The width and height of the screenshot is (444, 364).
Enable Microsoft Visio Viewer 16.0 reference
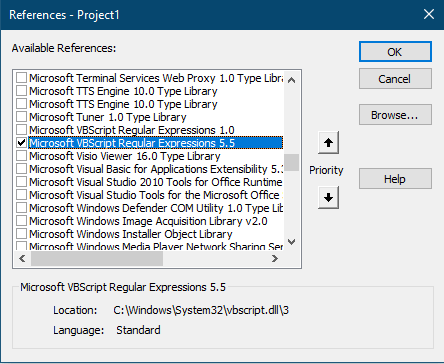pyautogui.click(x=22, y=156)
